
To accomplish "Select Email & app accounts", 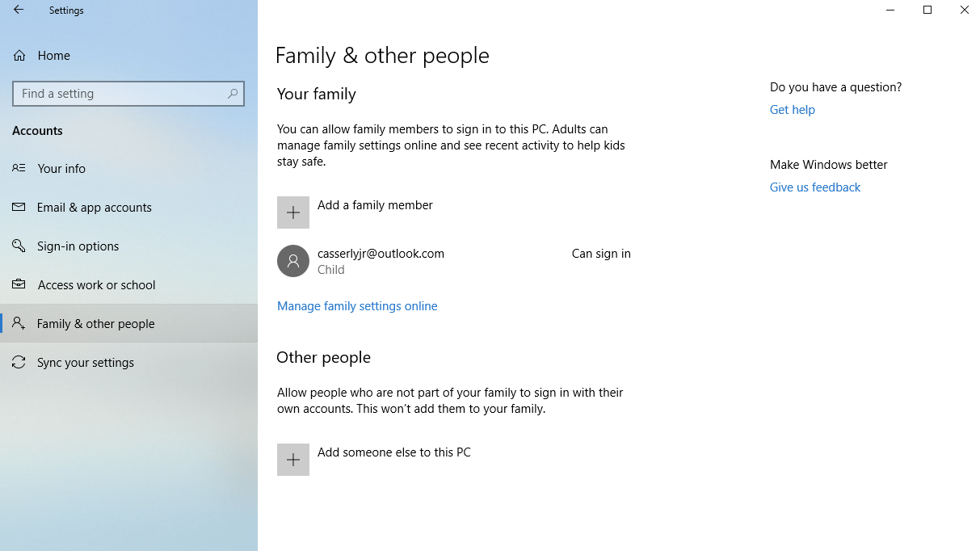I will (x=94, y=207).
